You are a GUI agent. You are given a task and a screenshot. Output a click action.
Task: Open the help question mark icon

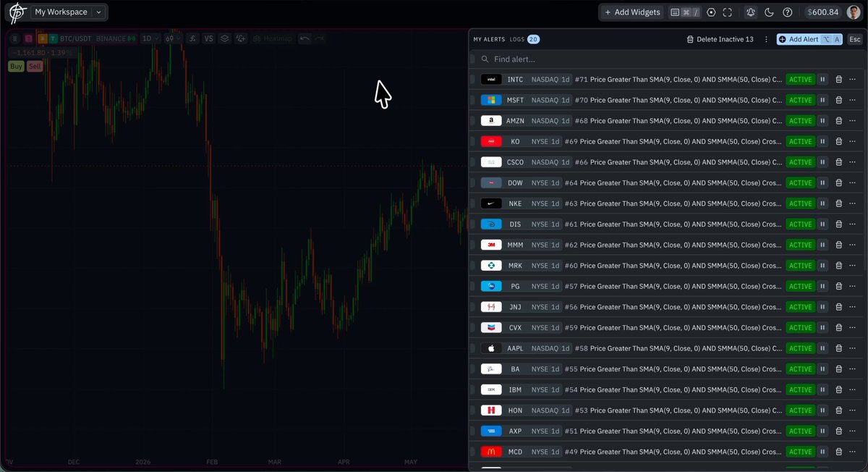click(787, 12)
